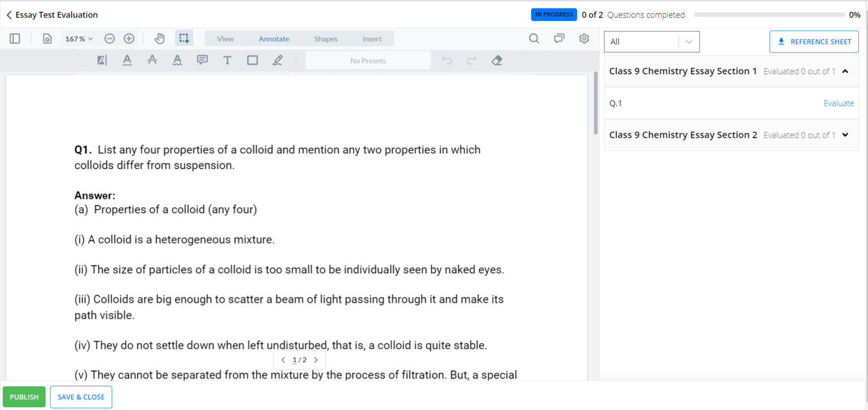The height and width of the screenshot is (410, 868).
Task: Toggle the left sidebar panel icon
Action: [x=15, y=38]
